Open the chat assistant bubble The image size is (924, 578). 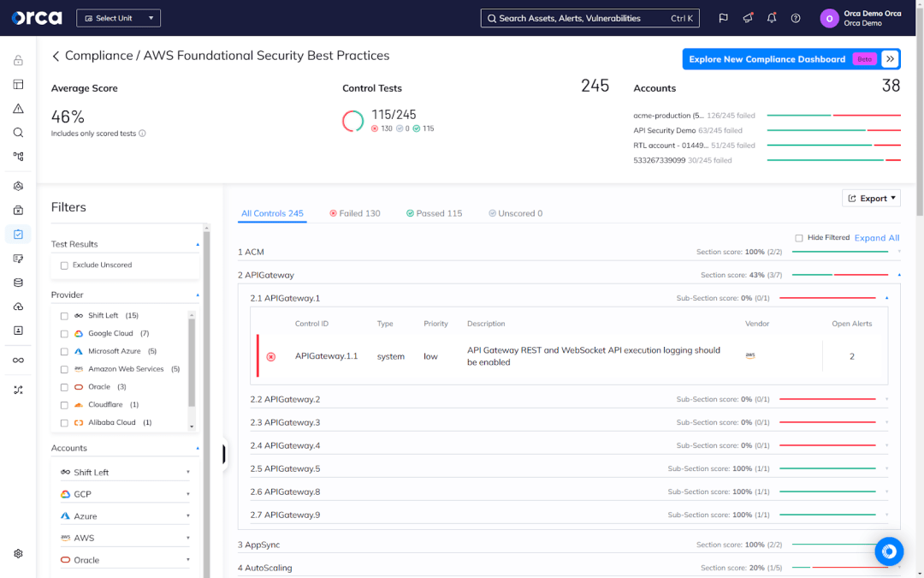click(x=889, y=551)
